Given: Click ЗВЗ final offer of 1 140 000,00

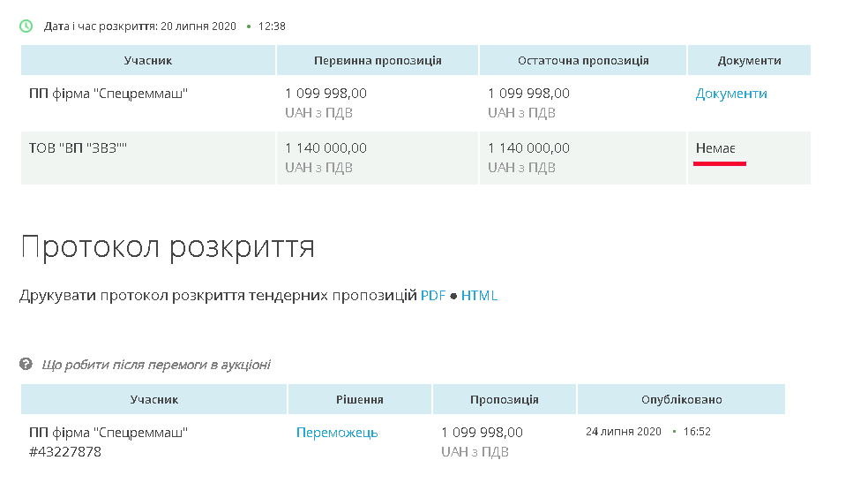Looking at the screenshot, I should click(528, 148).
